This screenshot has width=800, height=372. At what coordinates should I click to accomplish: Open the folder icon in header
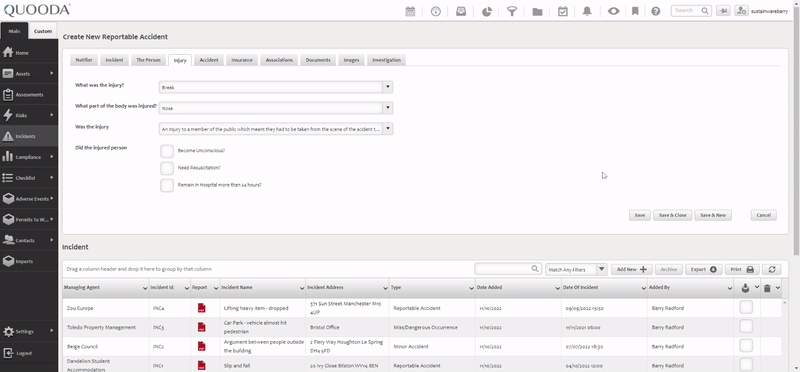point(537,11)
